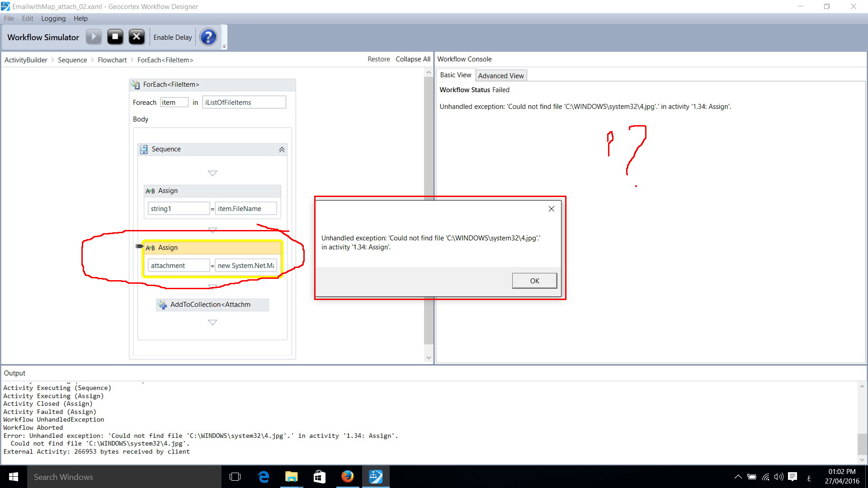Select ForEach<FileItem> activity icon
The image size is (868, 488).
click(135, 84)
